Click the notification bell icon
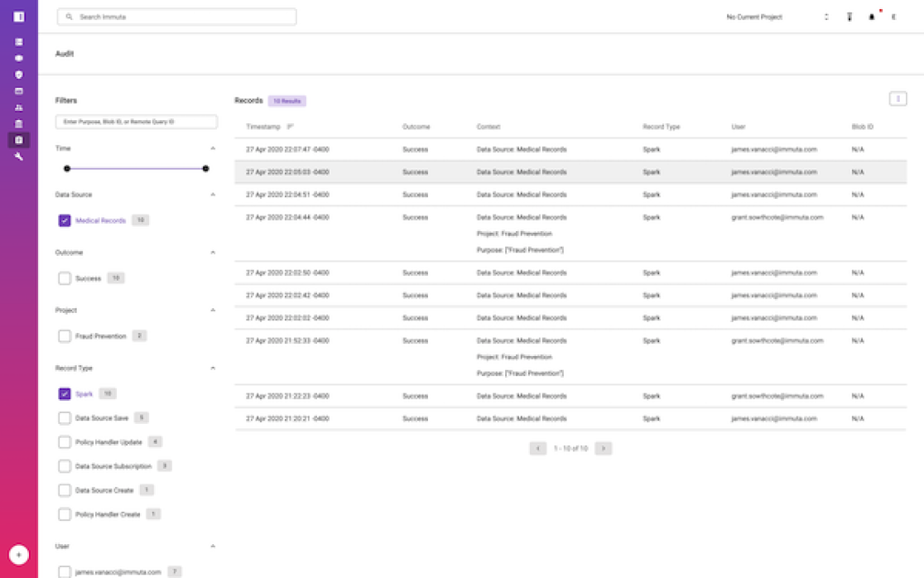This screenshot has width=924, height=578. pyautogui.click(x=871, y=17)
